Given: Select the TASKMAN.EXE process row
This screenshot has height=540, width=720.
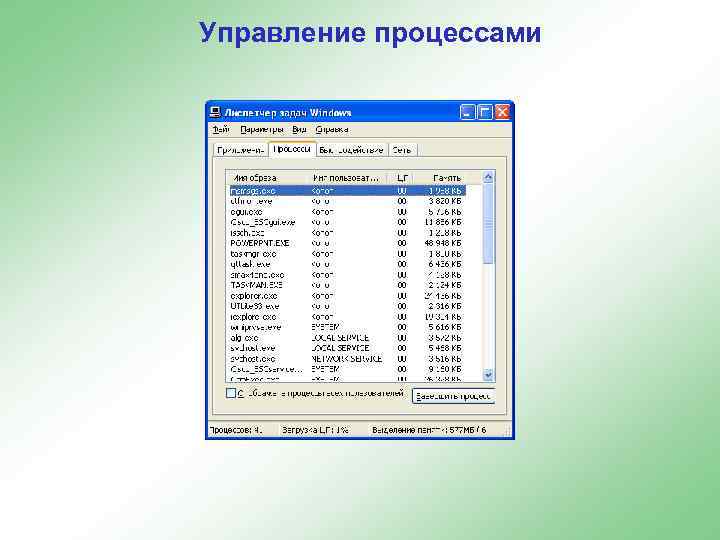Looking at the screenshot, I should point(348,285).
